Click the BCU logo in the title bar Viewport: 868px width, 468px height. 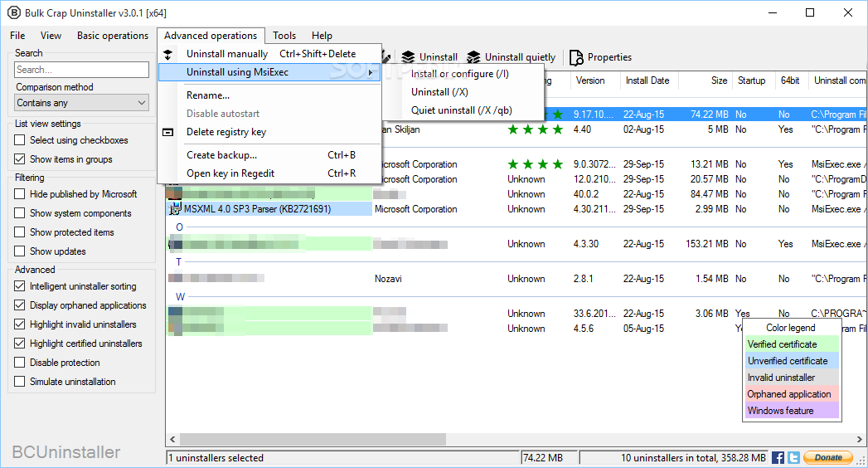pos(13,12)
